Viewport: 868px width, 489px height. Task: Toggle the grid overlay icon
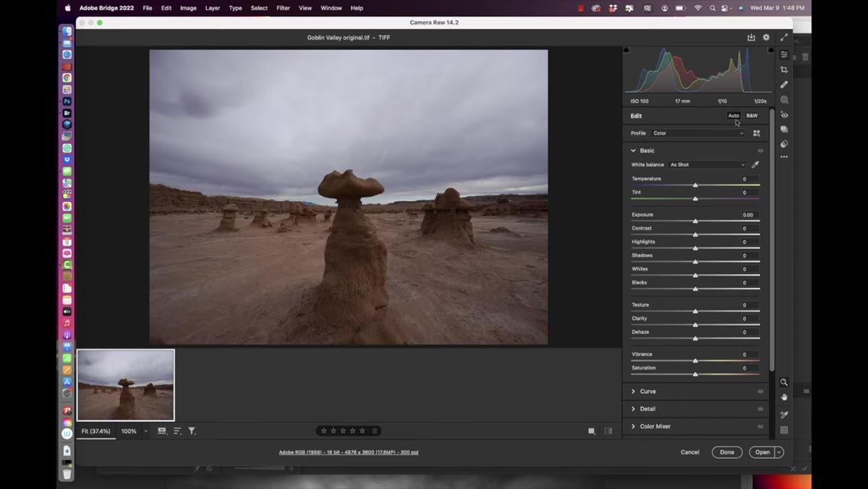784,430
